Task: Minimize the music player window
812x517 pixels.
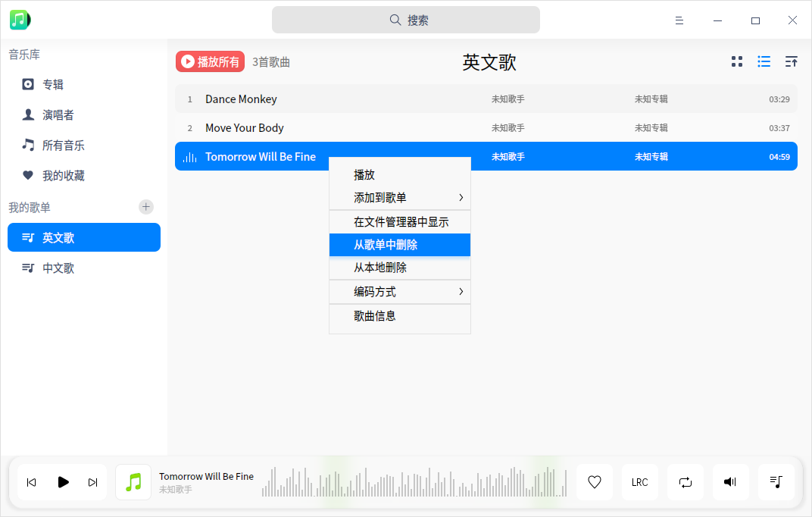Action: tap(717, 20)
